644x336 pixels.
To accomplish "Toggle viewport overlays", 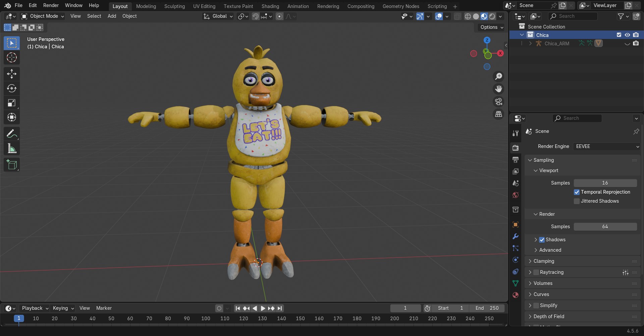I will coord(439,16).
